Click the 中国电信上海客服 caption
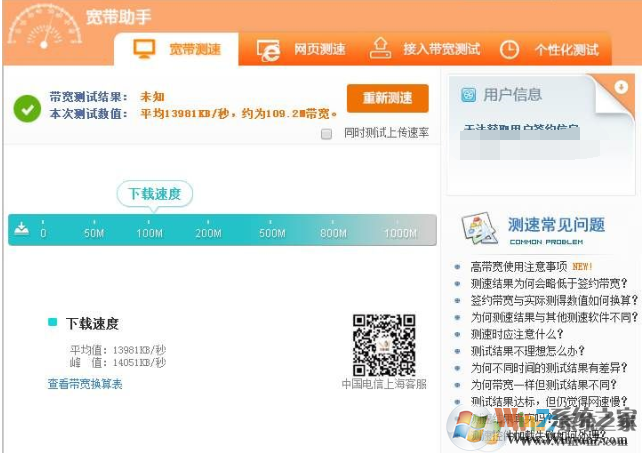The height and width of the screenshot is (453, 644). pos(384,384)
